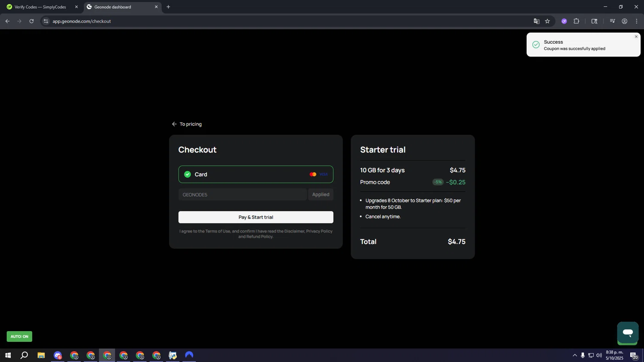Open the Chrome three-dot menu

(636, 21)
